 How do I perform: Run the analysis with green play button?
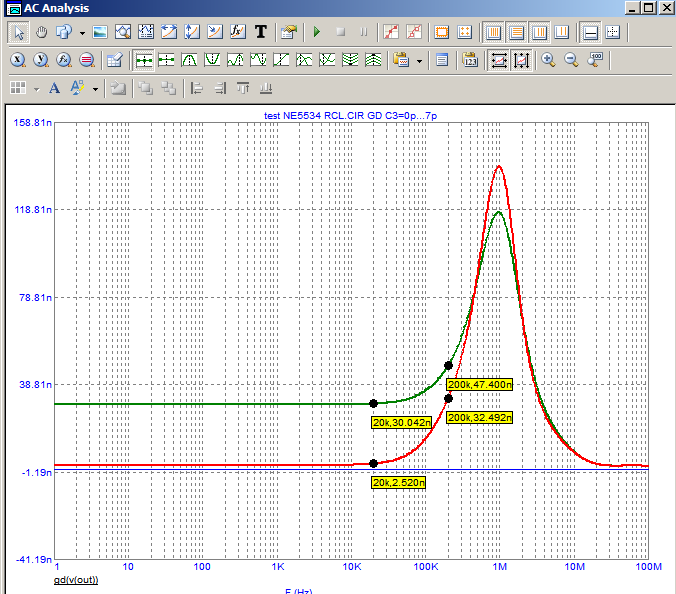pos(317,32)
